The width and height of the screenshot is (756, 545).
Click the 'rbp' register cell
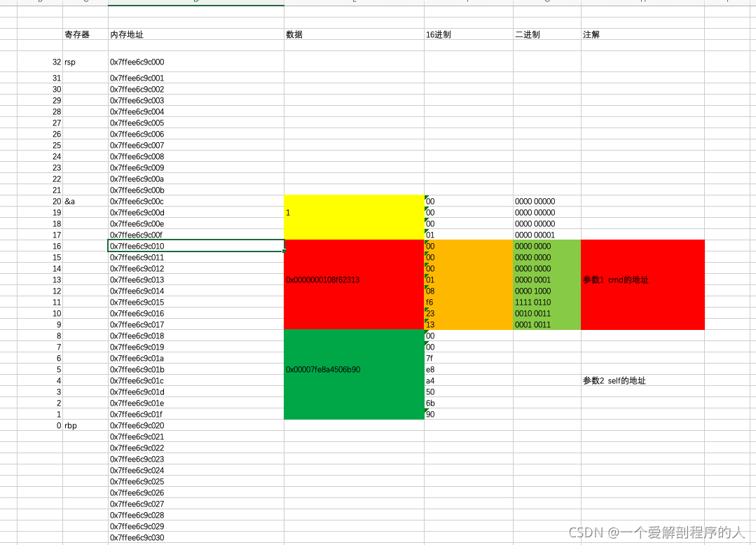85,425
